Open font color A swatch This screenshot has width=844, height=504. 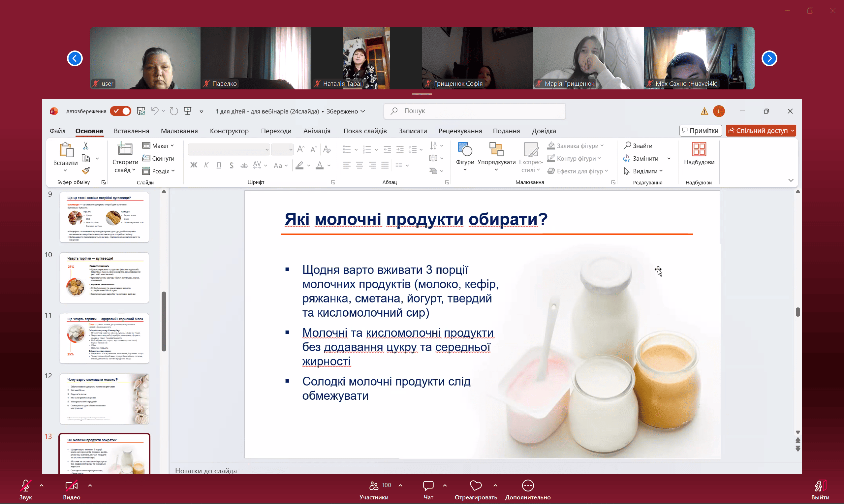pyautogui.click(x=320, y=165)
